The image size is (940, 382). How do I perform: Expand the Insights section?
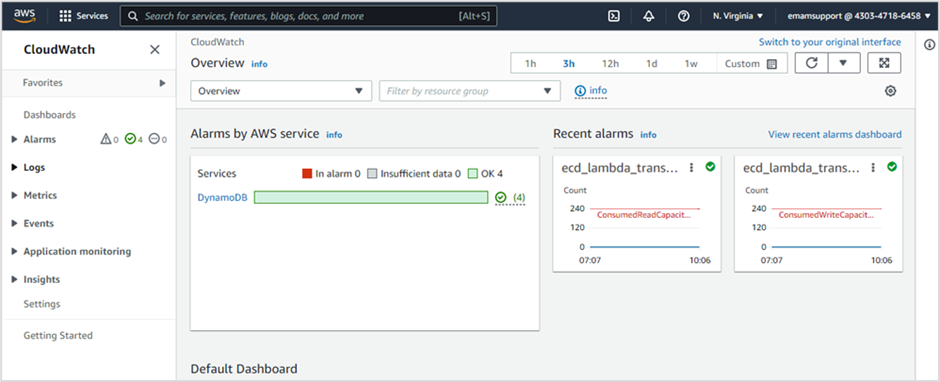[x=14, y=279]
